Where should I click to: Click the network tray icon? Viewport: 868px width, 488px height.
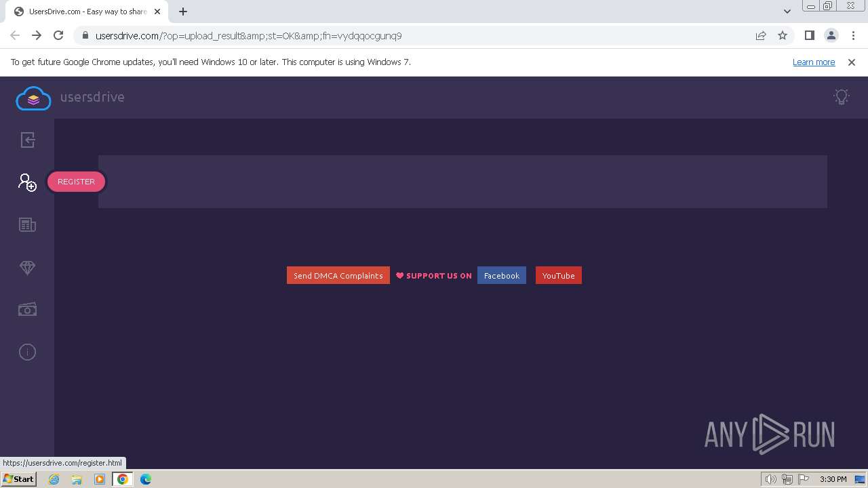(x=787, y=479)
